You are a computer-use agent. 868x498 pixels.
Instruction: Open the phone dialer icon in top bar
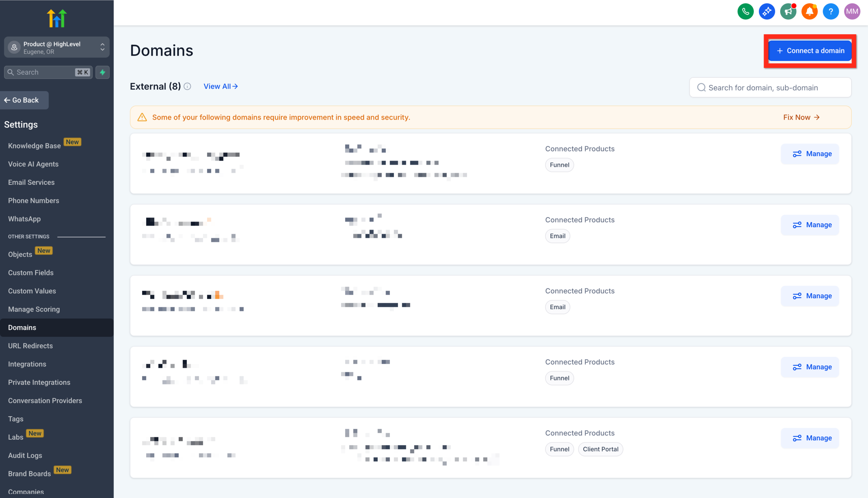pyautogui.click(x=746, y=11)
